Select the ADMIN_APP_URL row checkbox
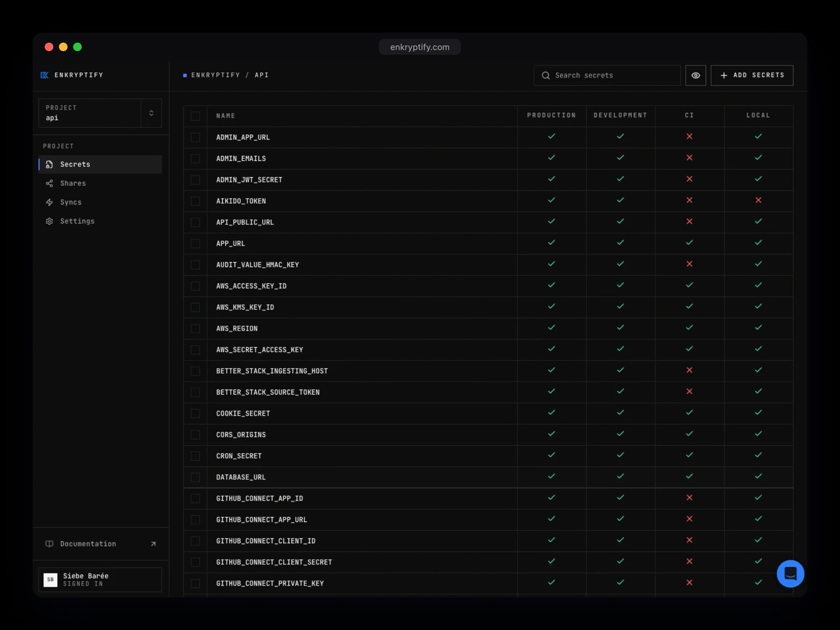 tap(195, 137)
